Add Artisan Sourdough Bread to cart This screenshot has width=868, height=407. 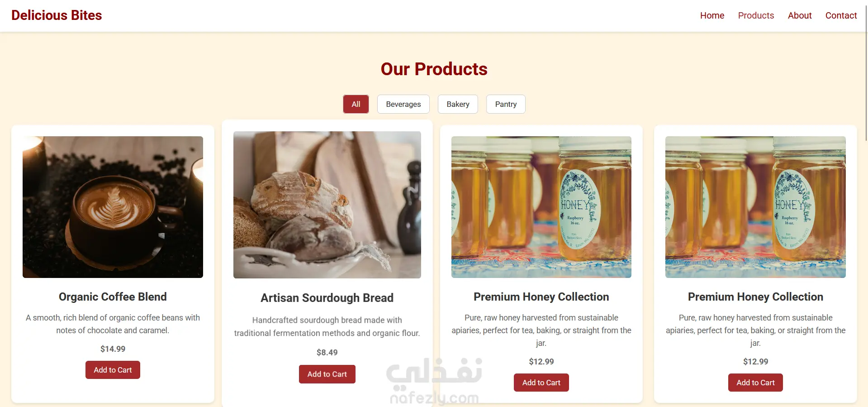tap(327, 374)
